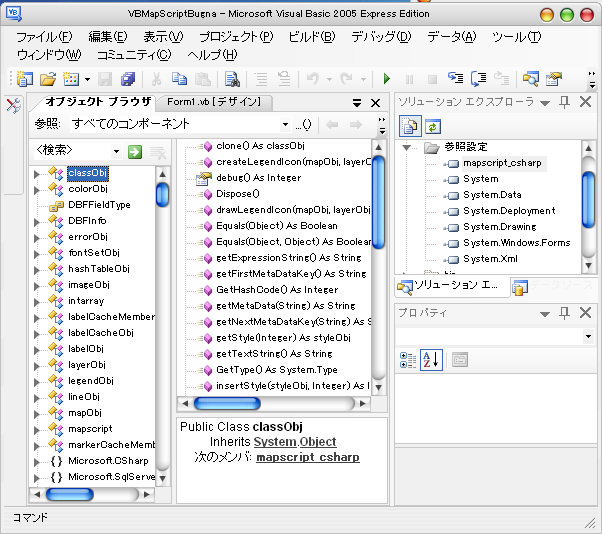The height and width of the screenshot is (534, 602).
Task: Open the active documents list dropdown
Action: tap(357, 103)
